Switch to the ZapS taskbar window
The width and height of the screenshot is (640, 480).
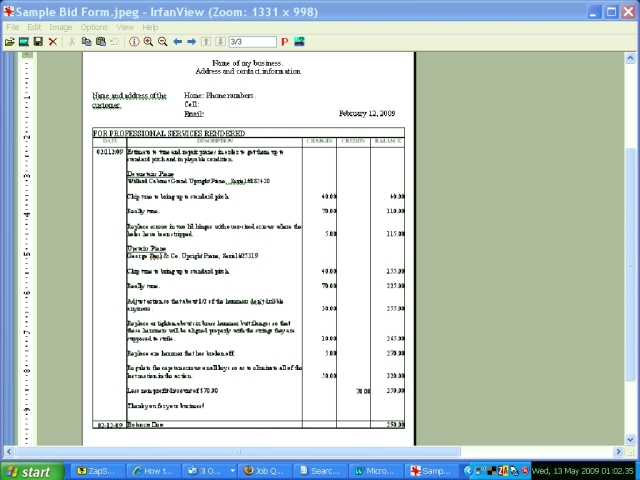click(94, 471)
